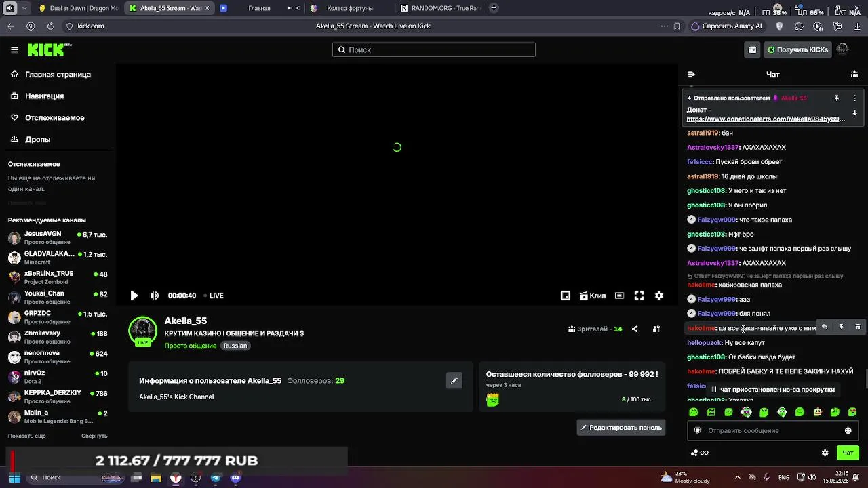The width and height of the screenshot is (868, 488).
Task: Open chat settings gear
Action: [825, 453]
